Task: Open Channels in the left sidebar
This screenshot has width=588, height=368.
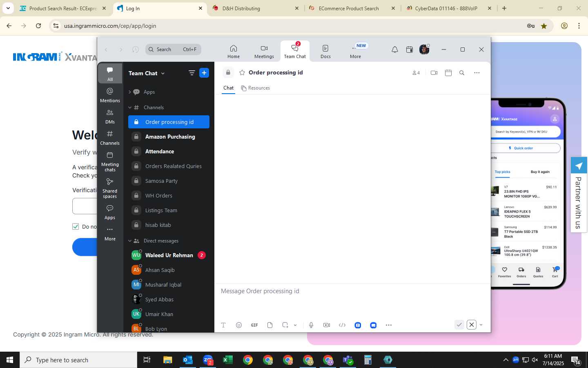Action: point(110,137)
